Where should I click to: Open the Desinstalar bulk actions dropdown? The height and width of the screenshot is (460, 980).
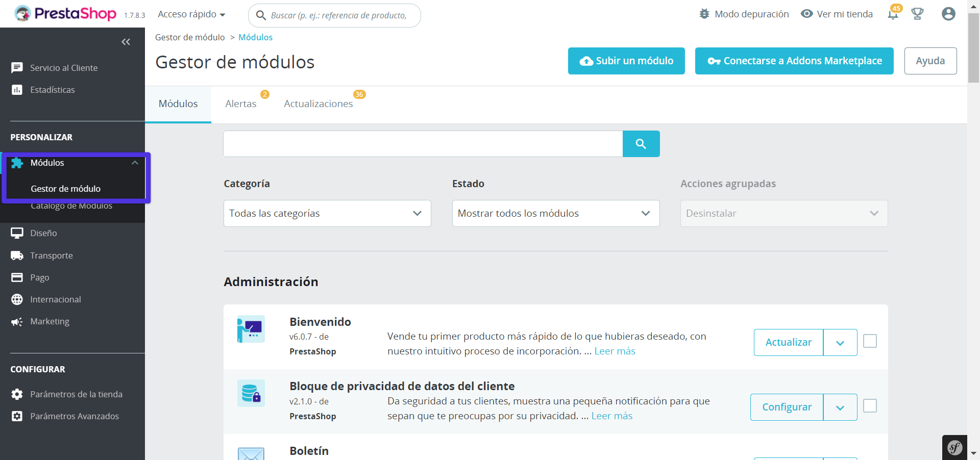tap(784, 213)
